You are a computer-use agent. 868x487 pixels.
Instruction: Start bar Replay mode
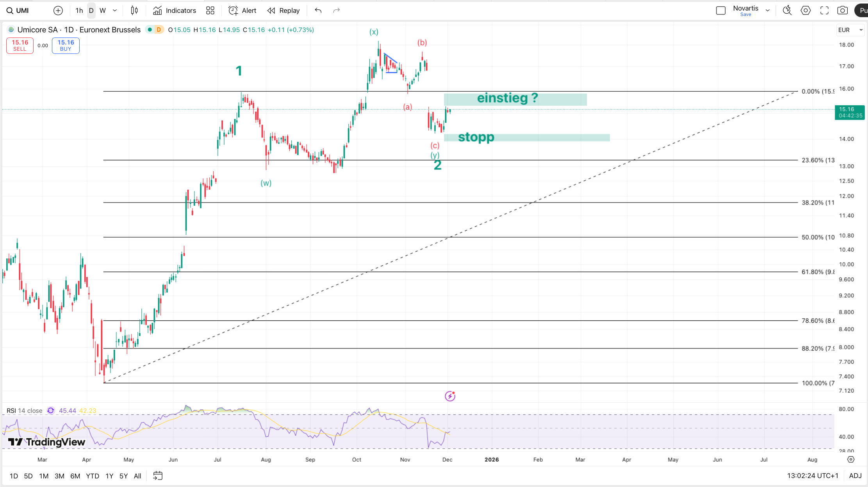(283, 11)
